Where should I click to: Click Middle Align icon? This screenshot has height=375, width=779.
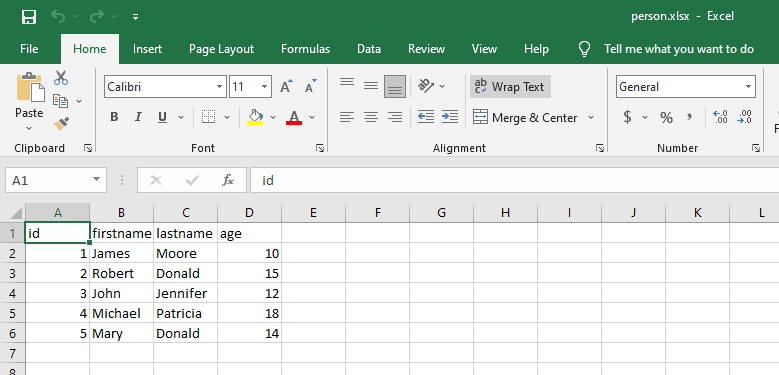click(371, 86)
